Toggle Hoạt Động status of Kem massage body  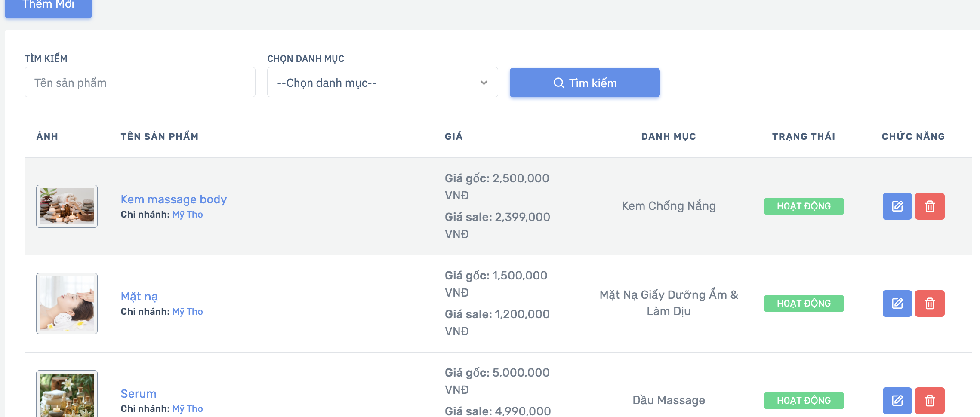(x=804, y=206)
